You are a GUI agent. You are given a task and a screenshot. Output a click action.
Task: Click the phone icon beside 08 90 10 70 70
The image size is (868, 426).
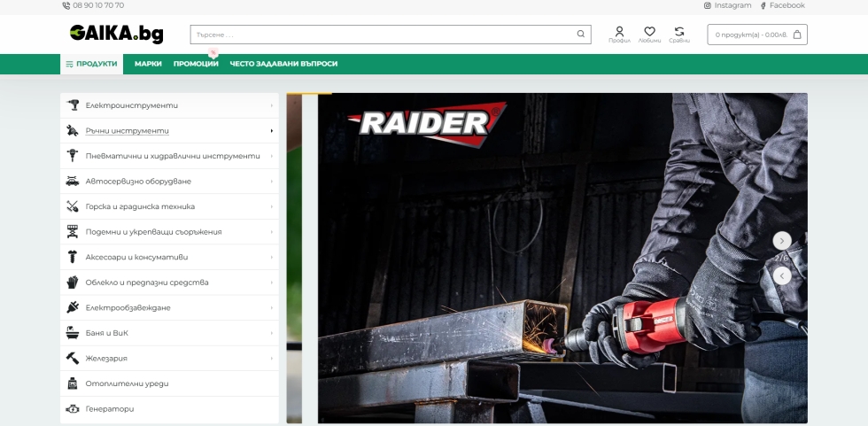point(66,5)
